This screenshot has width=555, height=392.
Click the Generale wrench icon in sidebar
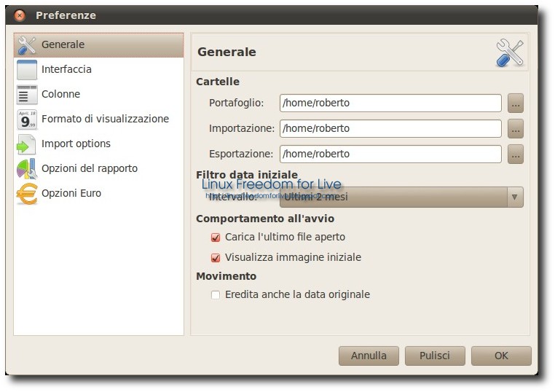click(x=26, y=45)
